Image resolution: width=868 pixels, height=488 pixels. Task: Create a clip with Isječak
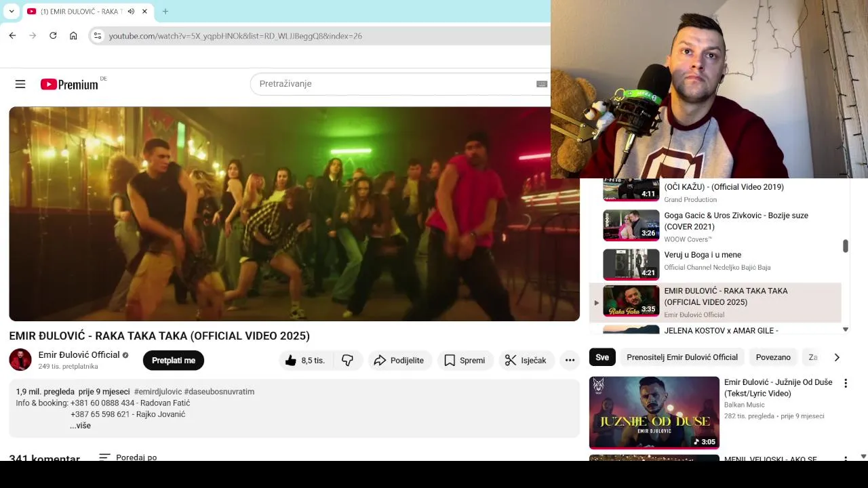pos(526,361)
